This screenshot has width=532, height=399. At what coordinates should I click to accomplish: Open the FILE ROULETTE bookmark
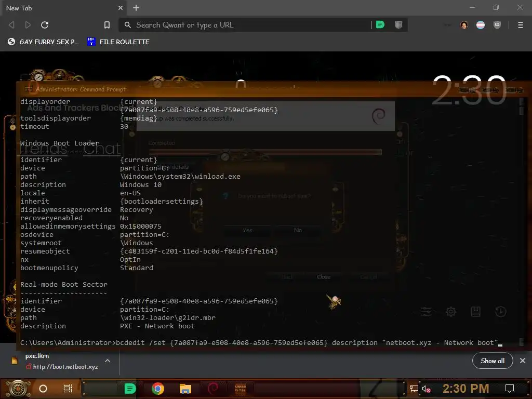[118, 42]
